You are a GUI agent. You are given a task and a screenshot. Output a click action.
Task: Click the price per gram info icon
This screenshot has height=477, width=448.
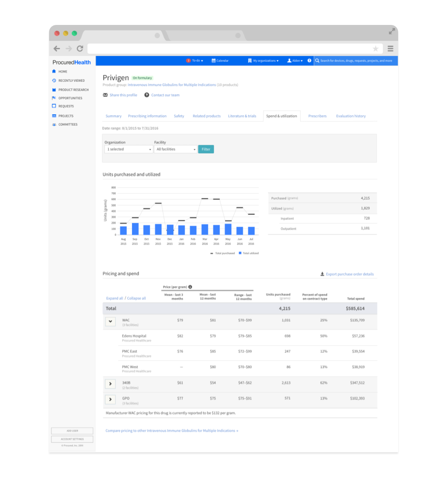[190, 287]
